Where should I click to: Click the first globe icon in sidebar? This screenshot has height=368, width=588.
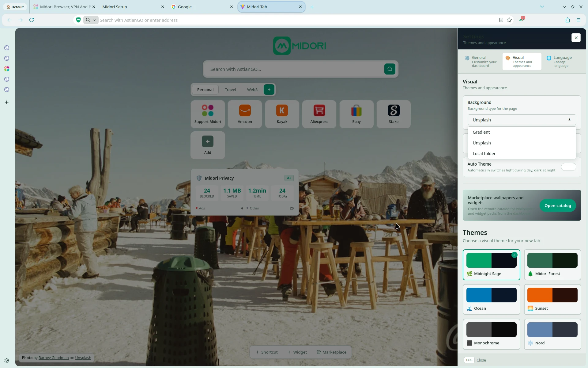pos(7,48)
